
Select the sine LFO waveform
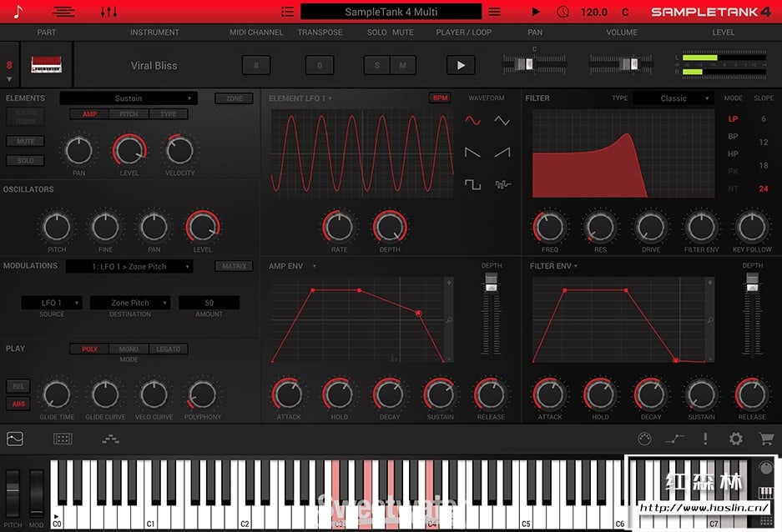point(473,121)
